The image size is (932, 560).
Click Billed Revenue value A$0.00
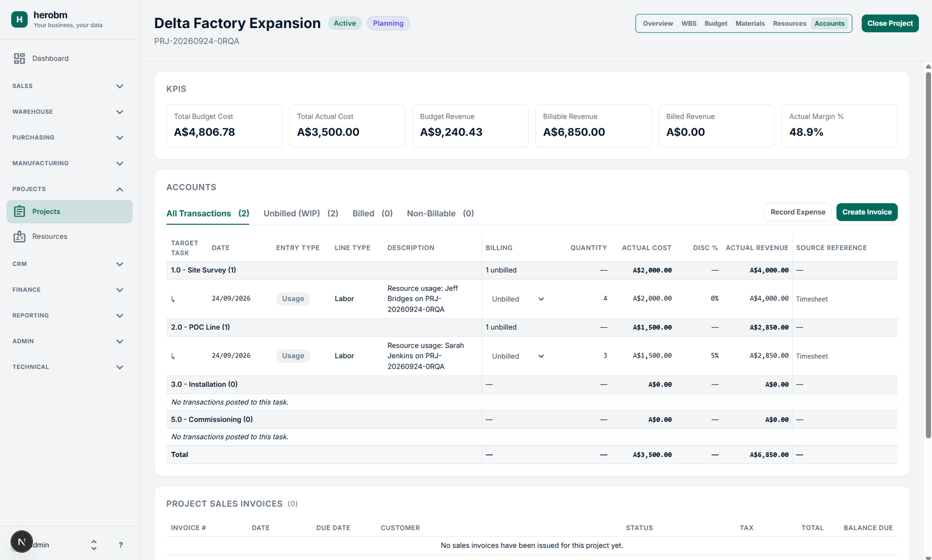[x=686, y=132]
